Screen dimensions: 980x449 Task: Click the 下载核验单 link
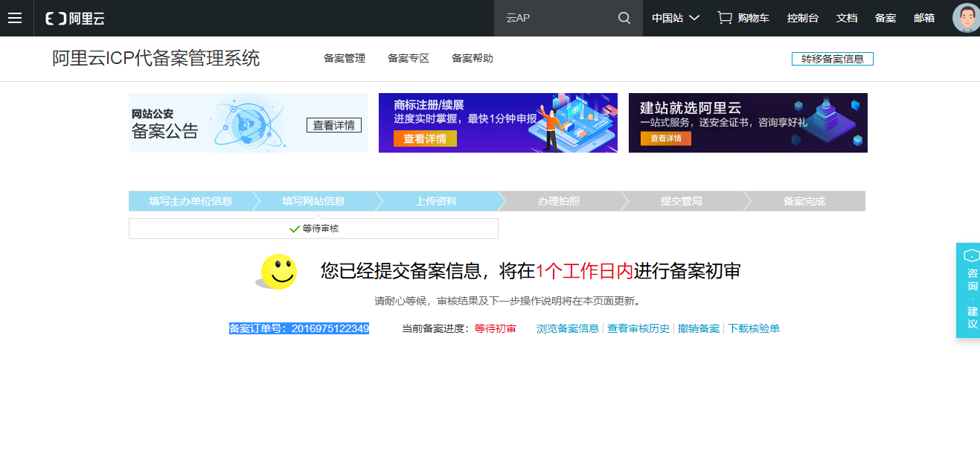(x=754, y=328)
